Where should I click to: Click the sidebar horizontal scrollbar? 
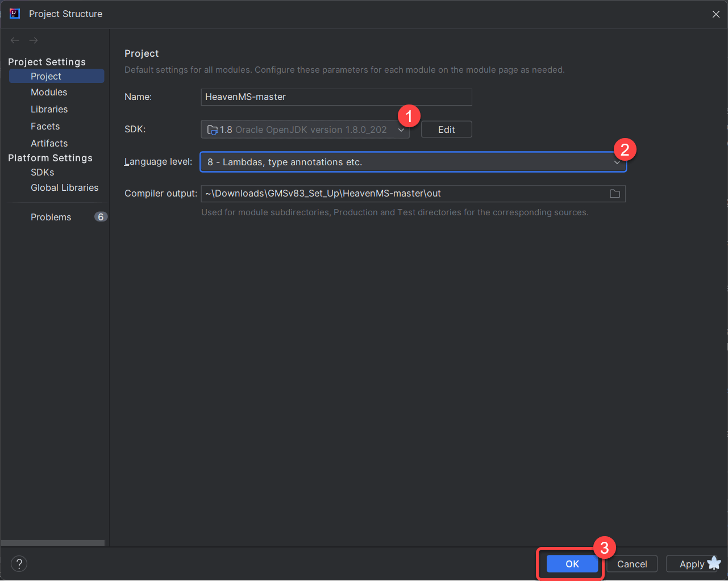coord(53,543)
